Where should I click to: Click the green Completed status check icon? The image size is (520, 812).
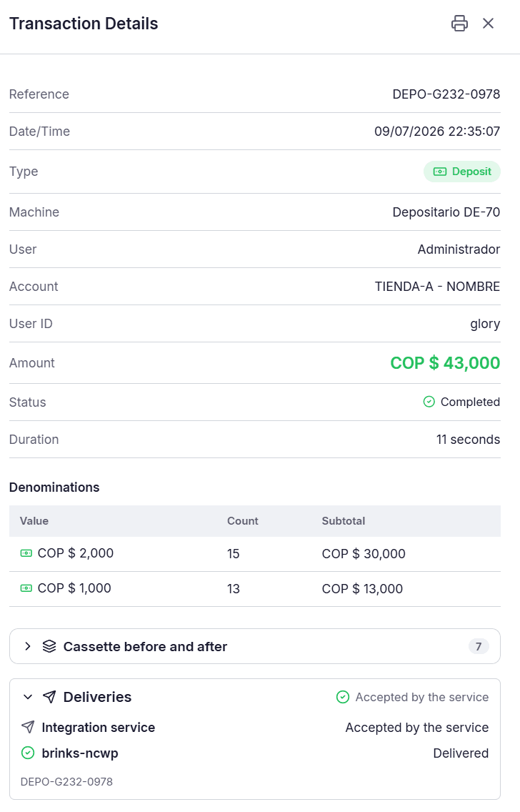(x=429, y=402)
